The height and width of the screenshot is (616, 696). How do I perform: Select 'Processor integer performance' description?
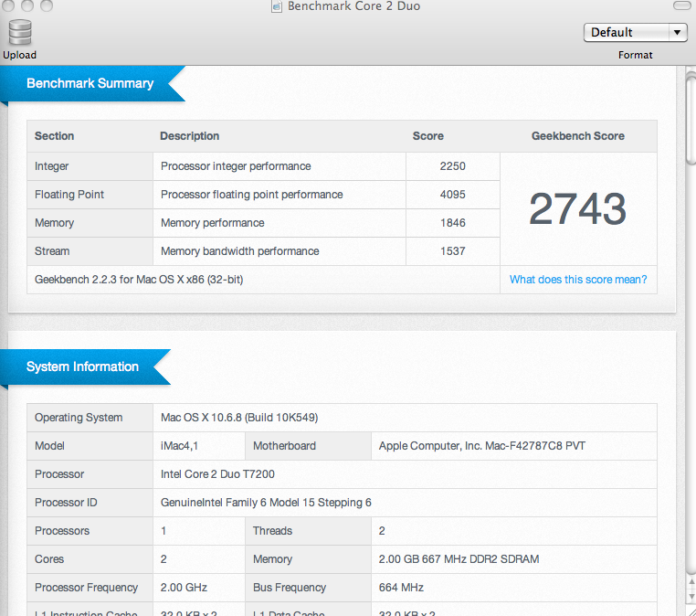[x=236, y=166]
